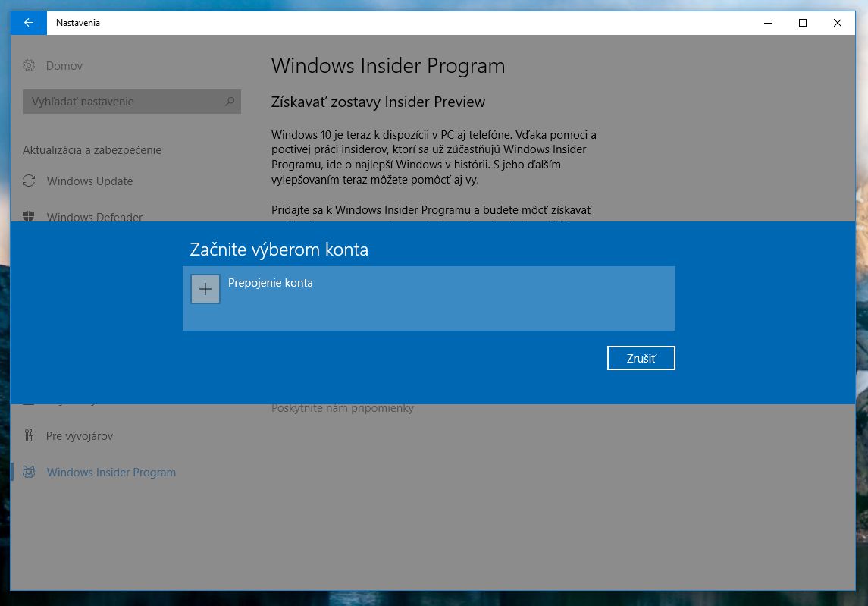Select the Windows Insider Program sidebar icon
Image resolution: width=868 pixels, height=606 pixels.
[29, 472]
